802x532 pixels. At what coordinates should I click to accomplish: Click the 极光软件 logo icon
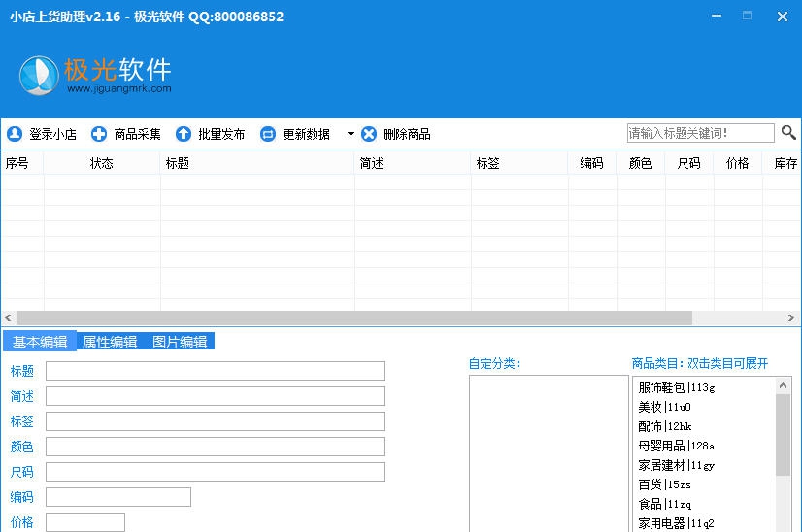[x=40, y=76]
